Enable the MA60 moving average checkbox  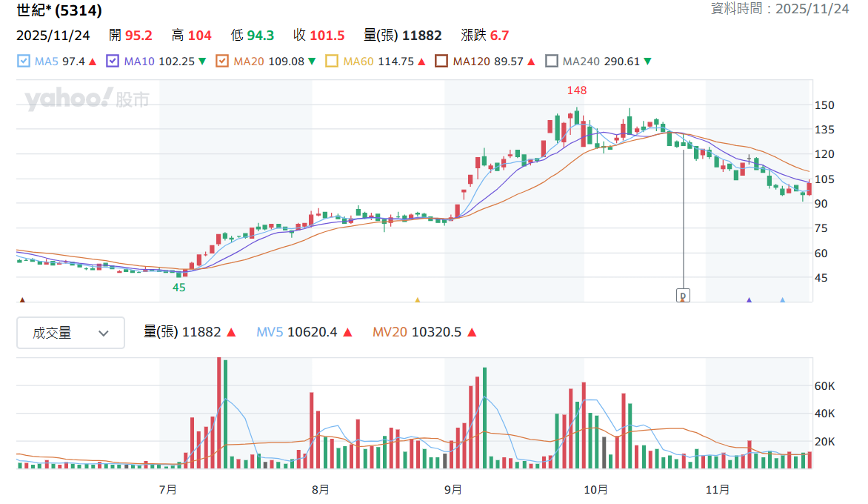click(x=332, y=61)
